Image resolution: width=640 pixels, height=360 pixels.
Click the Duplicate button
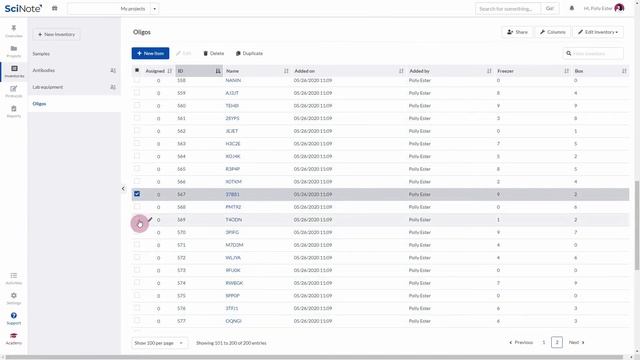point(249,53)
